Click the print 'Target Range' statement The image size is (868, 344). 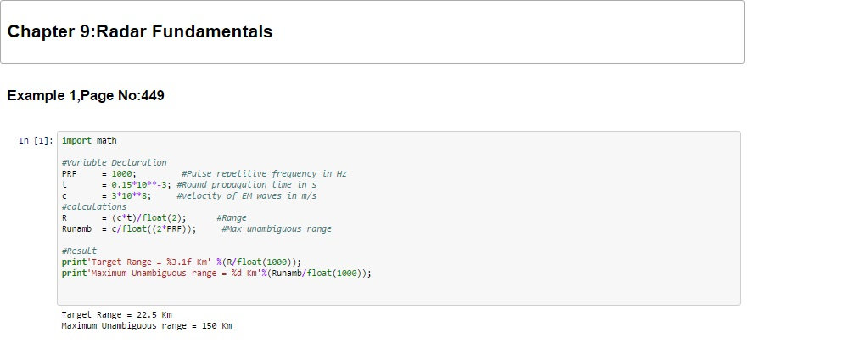[181, 262]
